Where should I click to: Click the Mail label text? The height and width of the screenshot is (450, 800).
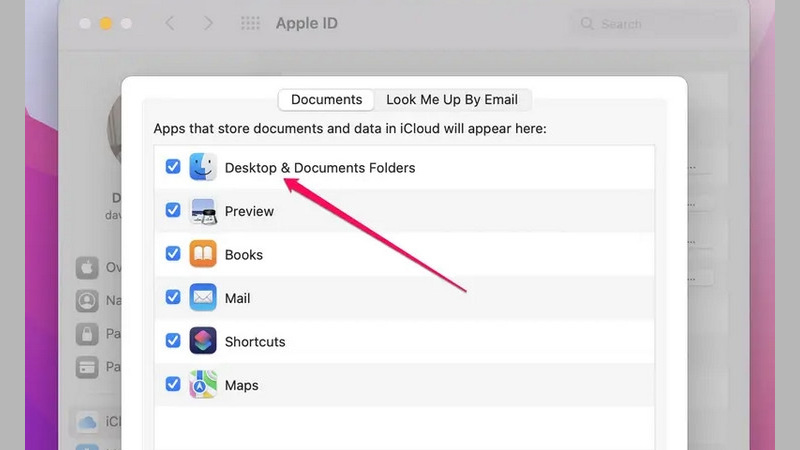coord(237,298)
